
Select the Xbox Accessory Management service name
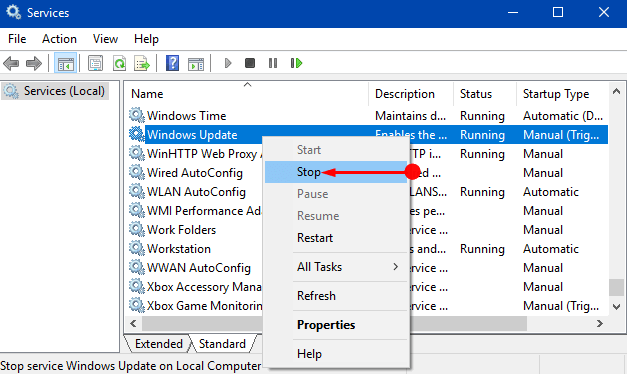click(x=204, y=287)
